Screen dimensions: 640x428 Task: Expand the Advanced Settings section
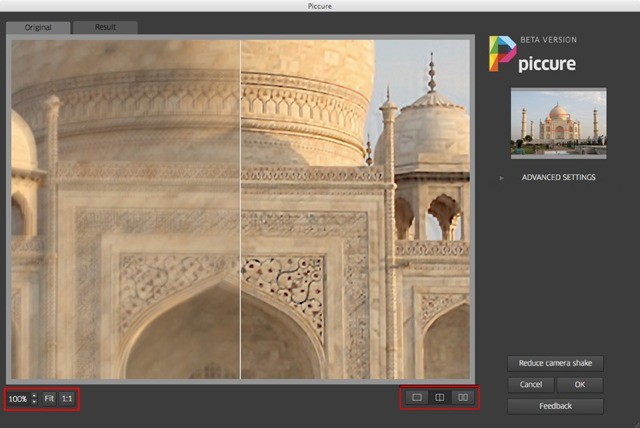click(558, 177)
